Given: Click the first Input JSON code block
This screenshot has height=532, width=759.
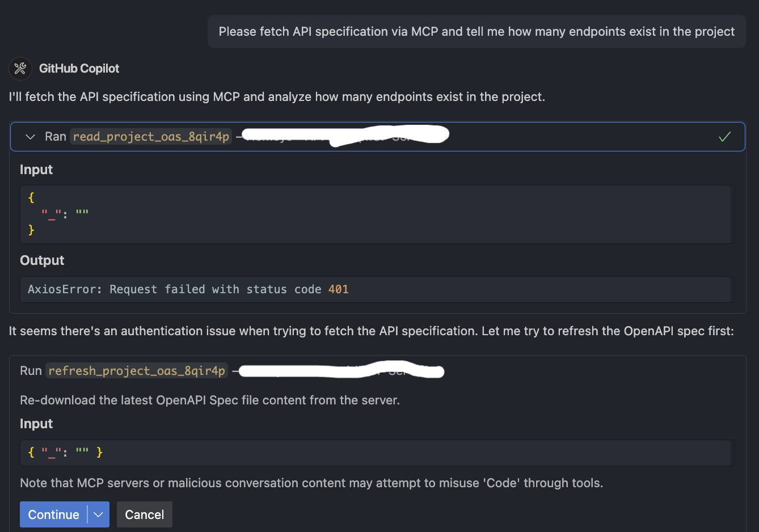Looking at the screenshot, I should (x=377, y=214).
